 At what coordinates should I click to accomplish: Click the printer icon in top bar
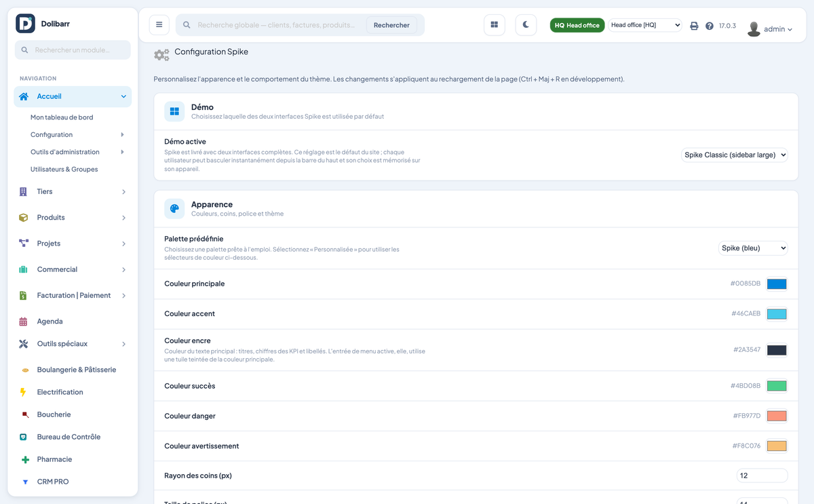click(x=694, y=26)
